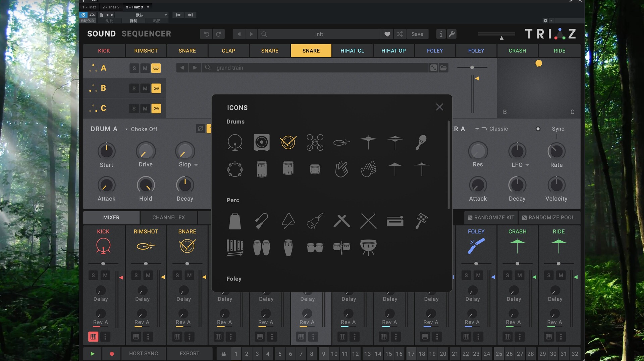Toggle the link button on layer A
Image resolution: width=644 pixels, height=361 pixels.
156,68
